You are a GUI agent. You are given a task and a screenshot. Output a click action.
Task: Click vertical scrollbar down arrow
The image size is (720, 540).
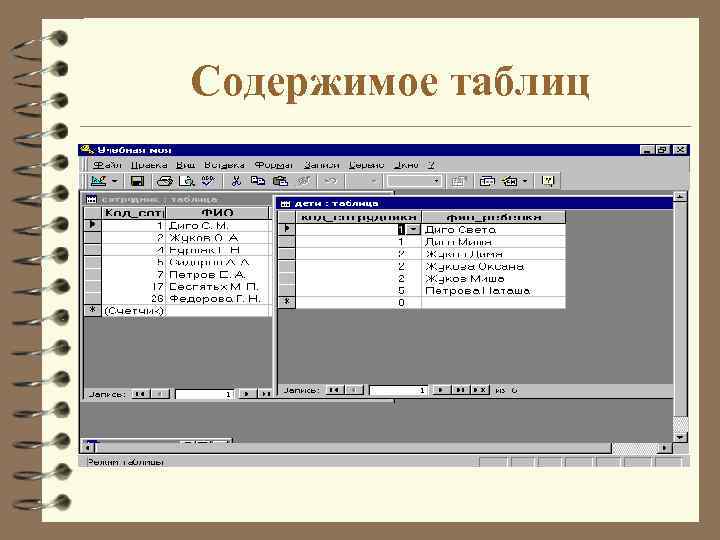pyautogui.click(x=680, y=436)
